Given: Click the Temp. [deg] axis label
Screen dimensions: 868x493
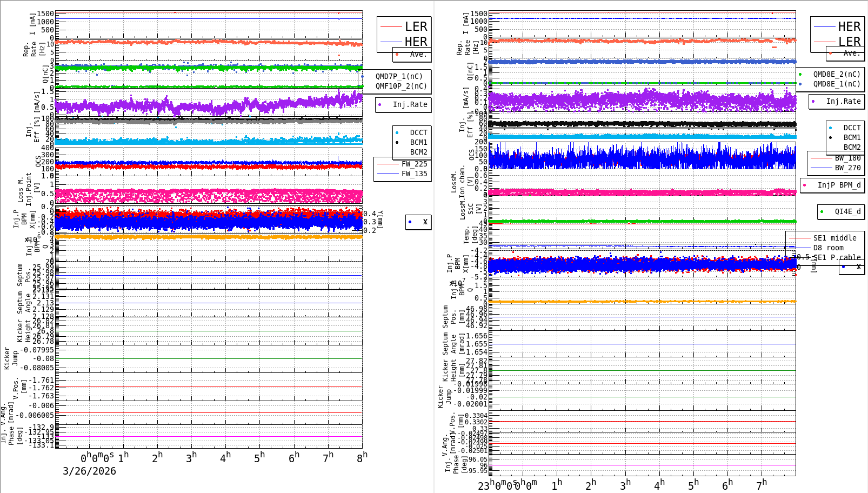Looking at the screenshot, I should tap(471, 235).
